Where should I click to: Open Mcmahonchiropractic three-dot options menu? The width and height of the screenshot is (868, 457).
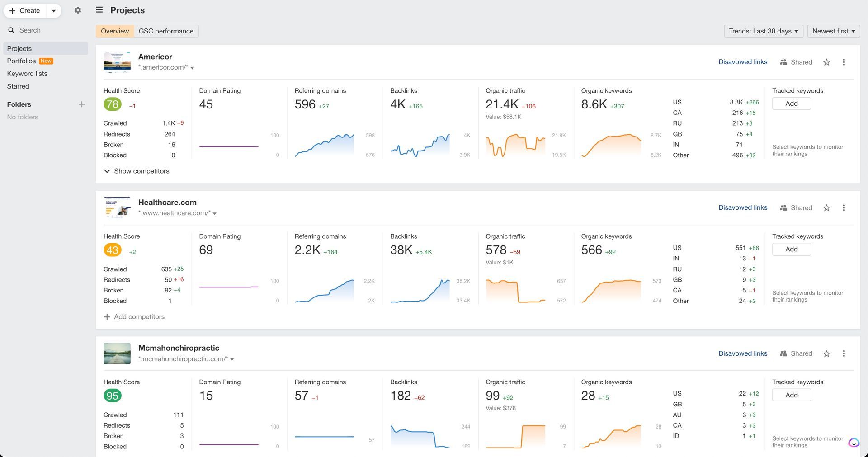(844, 354)
